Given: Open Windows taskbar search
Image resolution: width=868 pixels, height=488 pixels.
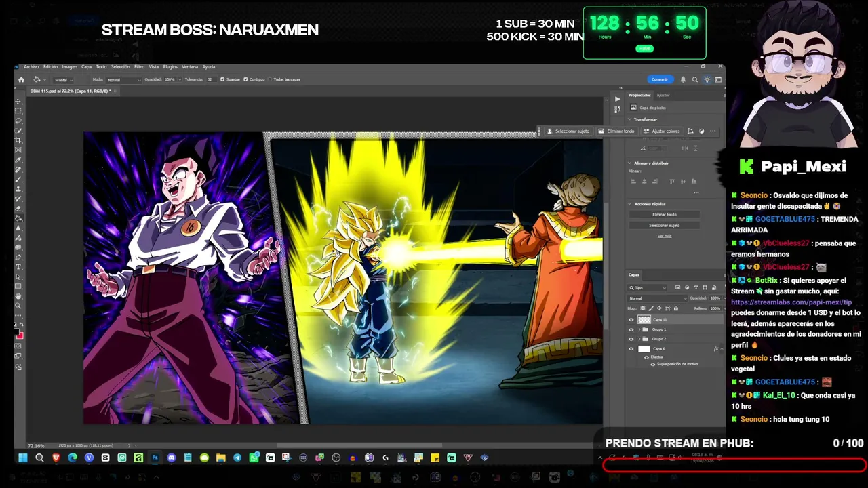Looking at the screenshot, I should [39, 458].
